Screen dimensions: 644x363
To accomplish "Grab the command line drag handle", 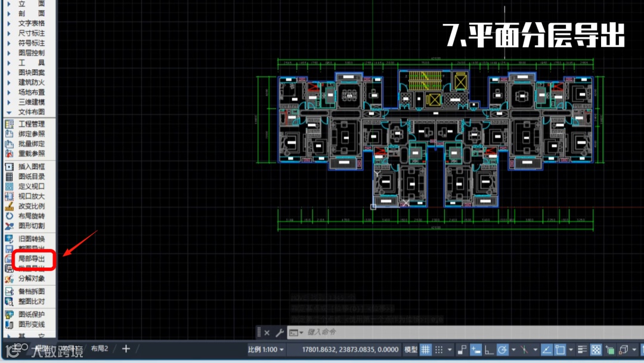I will tap(259, 333).
